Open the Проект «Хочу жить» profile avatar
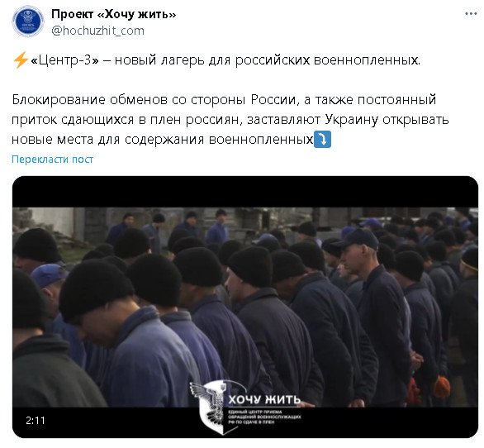Viewport: 484px width, 448px height. point(28,21)
